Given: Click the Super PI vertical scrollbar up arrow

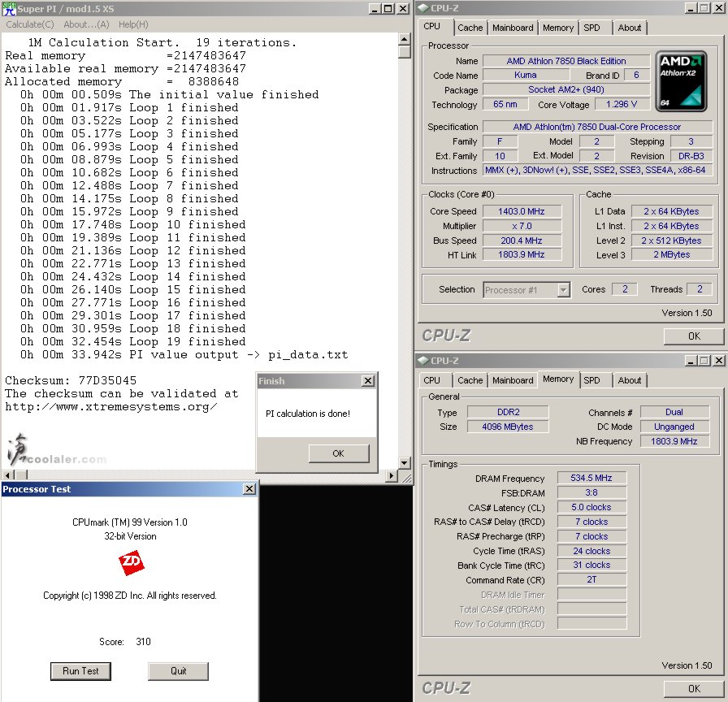Looking at the screenshot, I should click(x=405, y=39).
